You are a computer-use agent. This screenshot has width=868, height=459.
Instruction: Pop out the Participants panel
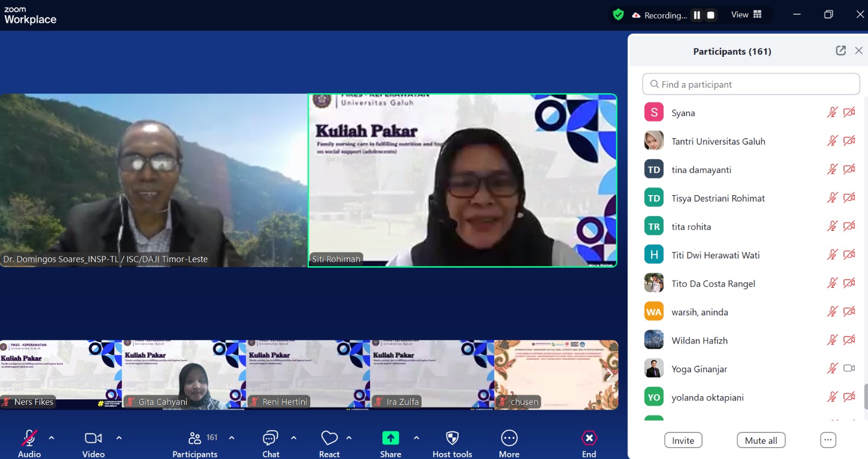(x=840, y=50)
